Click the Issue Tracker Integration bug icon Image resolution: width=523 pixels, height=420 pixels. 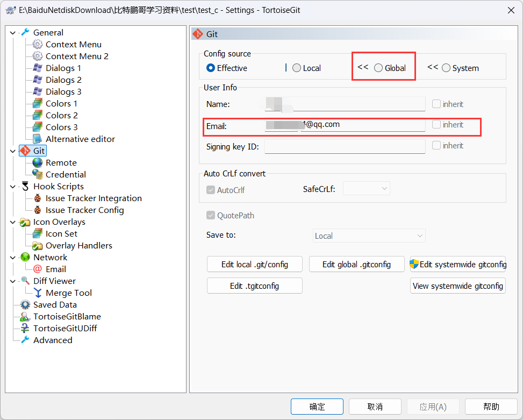(38, 198)
